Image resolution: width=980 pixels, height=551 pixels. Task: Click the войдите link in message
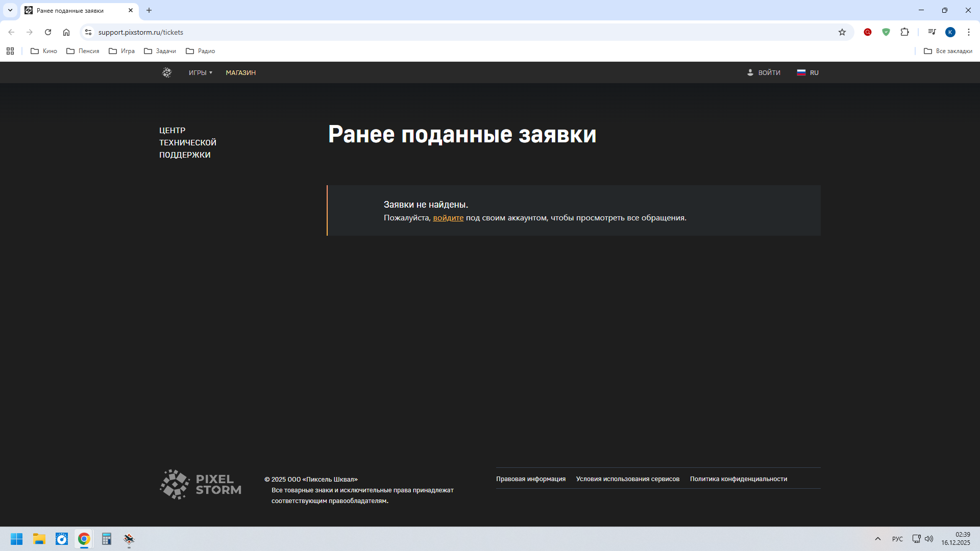[448, 218]
